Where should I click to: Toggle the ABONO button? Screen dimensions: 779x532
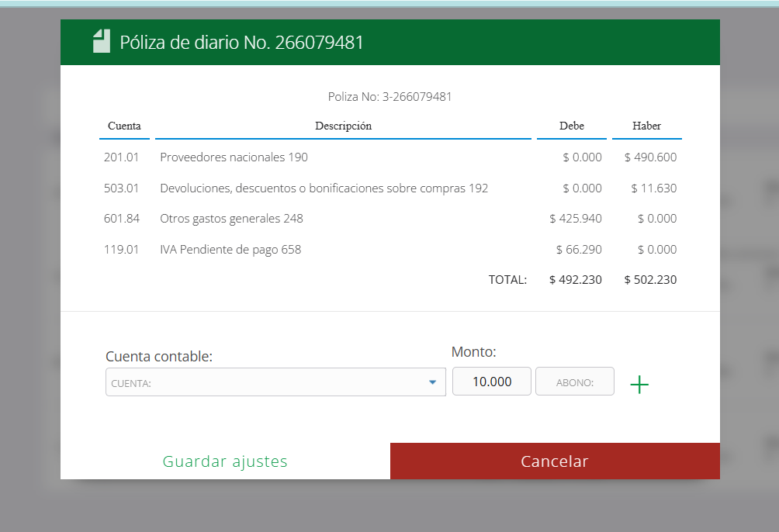(x=574, y=382)
